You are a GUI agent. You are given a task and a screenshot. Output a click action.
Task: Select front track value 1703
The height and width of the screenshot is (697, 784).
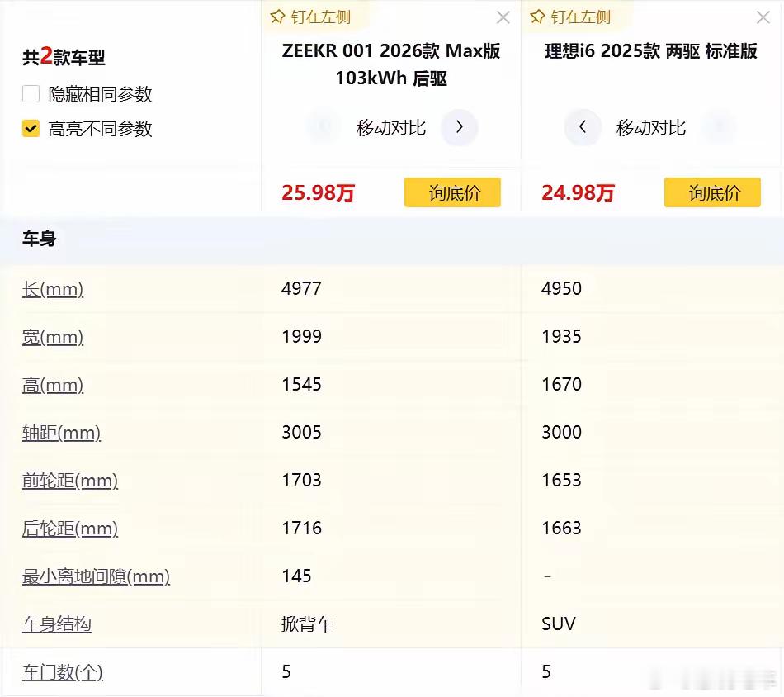[301, 481]
